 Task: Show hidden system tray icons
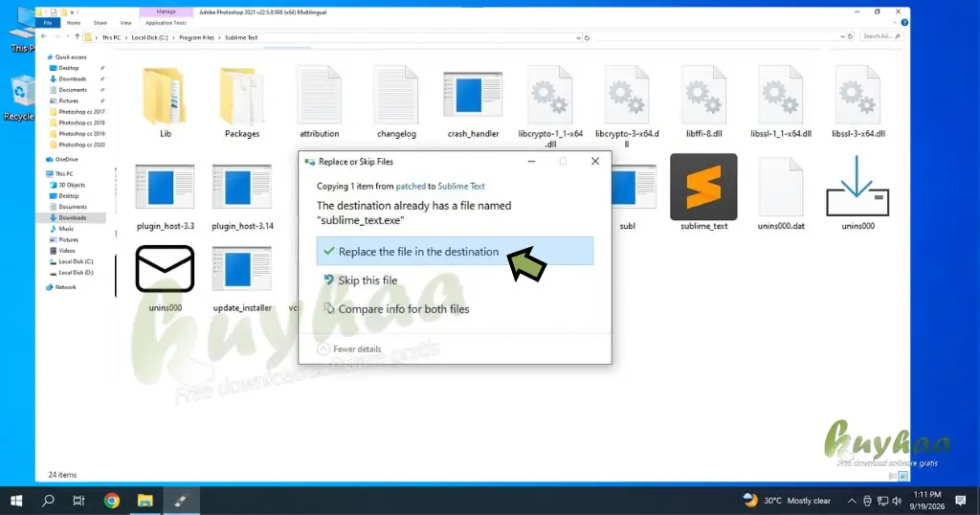(851, 501)
